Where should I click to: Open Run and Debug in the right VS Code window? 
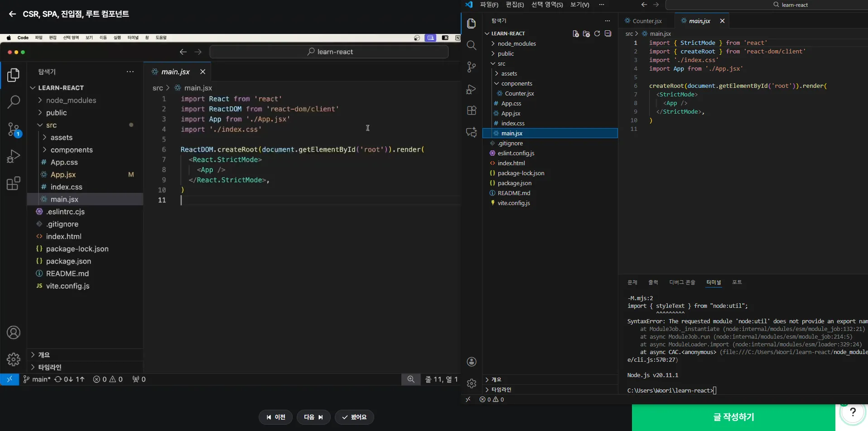(472, 89)
